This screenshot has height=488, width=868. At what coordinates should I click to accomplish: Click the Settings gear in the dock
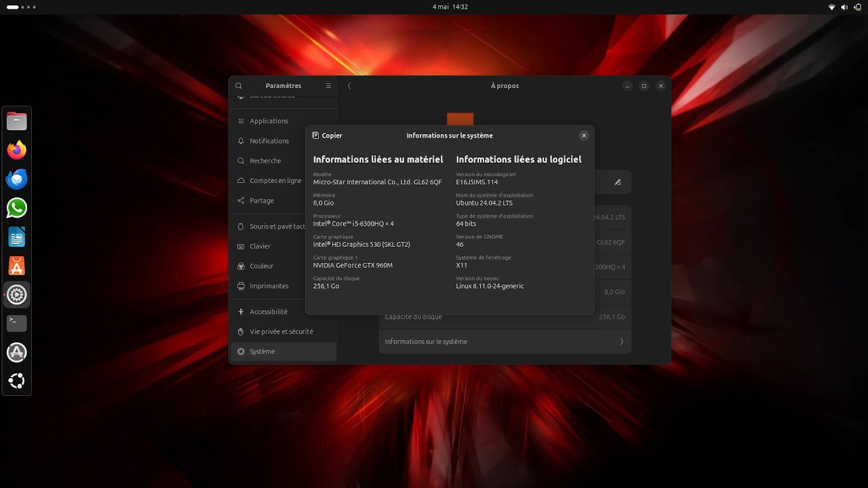click(x=17, y=295)
